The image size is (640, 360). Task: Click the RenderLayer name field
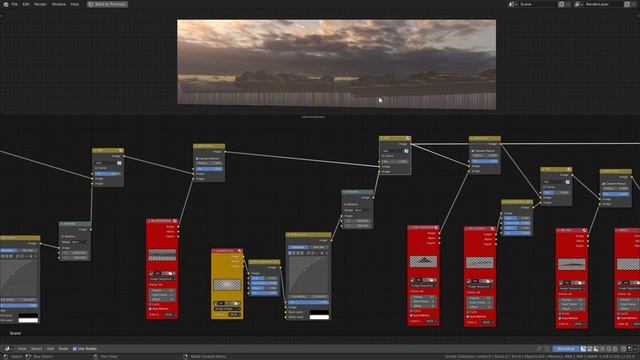coord(604,4)
